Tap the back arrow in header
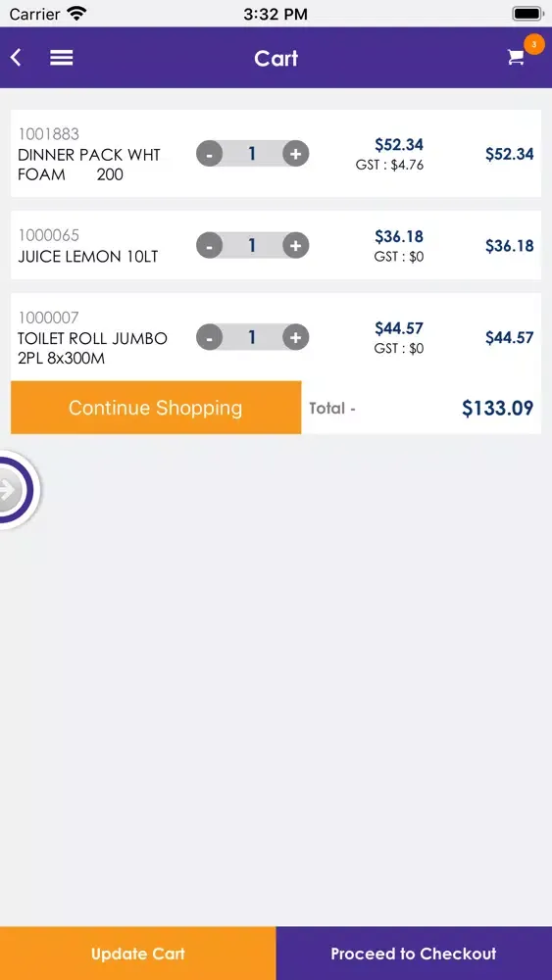Screen dimensions: 552x980 [16, 58]
